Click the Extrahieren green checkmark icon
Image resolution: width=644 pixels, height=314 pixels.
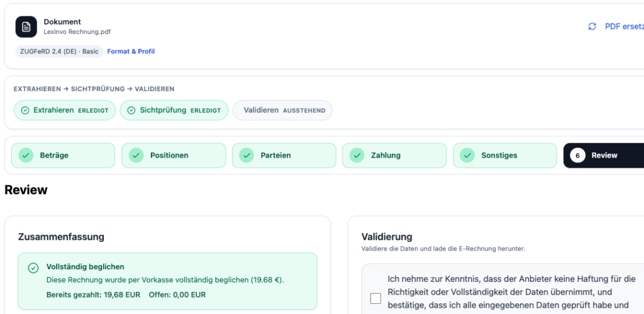[x=25, y=111]
